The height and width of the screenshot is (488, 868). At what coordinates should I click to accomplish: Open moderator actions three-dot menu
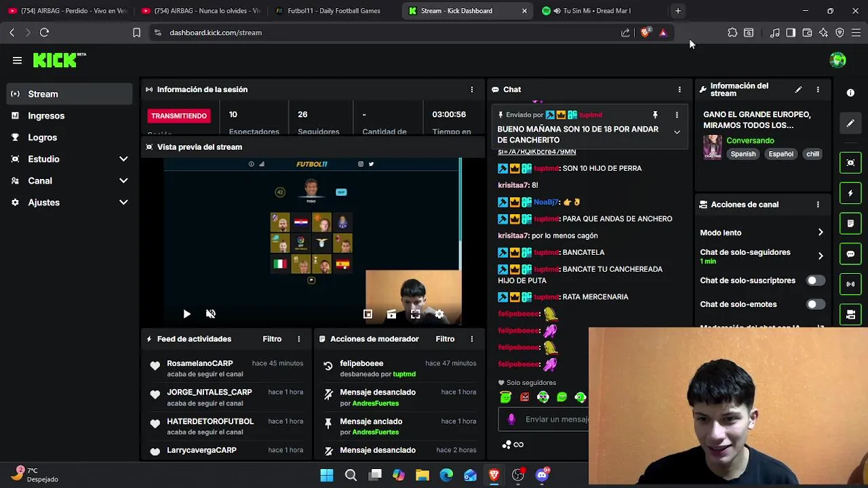click(x=472, y=339)
